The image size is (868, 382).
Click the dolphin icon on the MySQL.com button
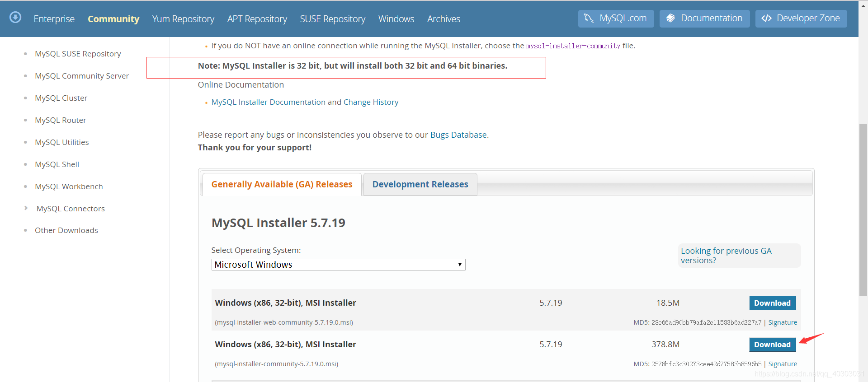[589, 19]
